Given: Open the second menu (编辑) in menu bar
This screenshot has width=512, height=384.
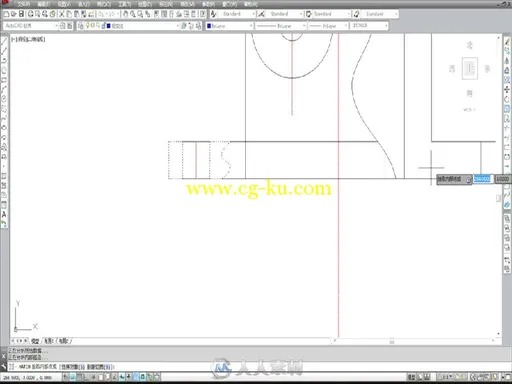Looking at the screenshot, I should [43, 4].
